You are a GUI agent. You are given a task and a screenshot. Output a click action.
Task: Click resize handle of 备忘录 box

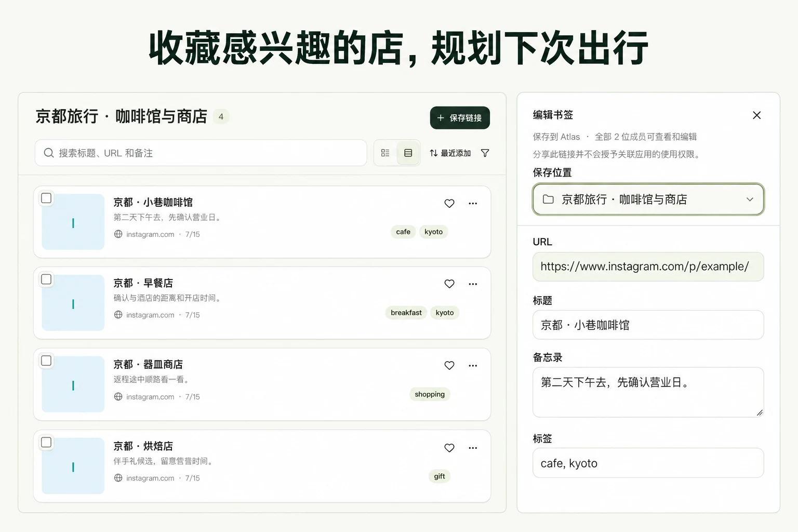[x=760, y=413]
